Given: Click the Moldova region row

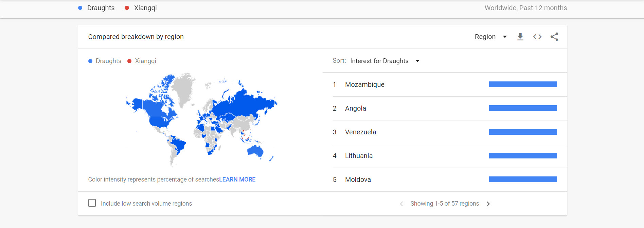Looking at the screenshot, I should (x=358, y=179).
